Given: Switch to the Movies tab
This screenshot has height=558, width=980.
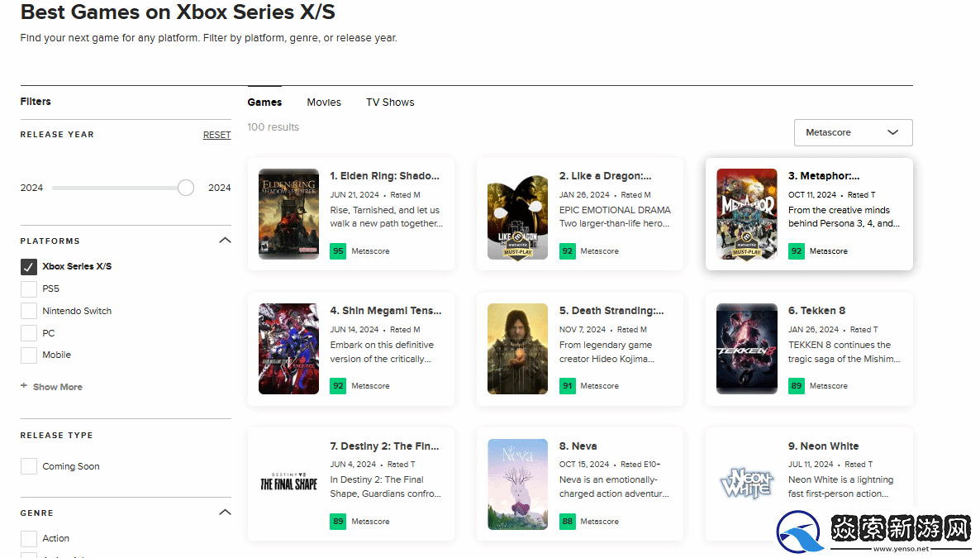Looking at the screenshot, I should point(324,103).
